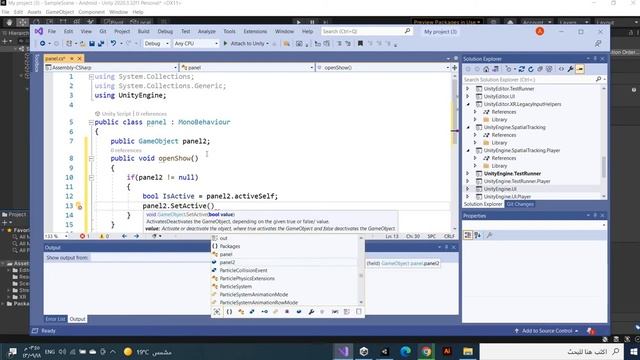Open the openShow member dropdown

pos(383,67)
